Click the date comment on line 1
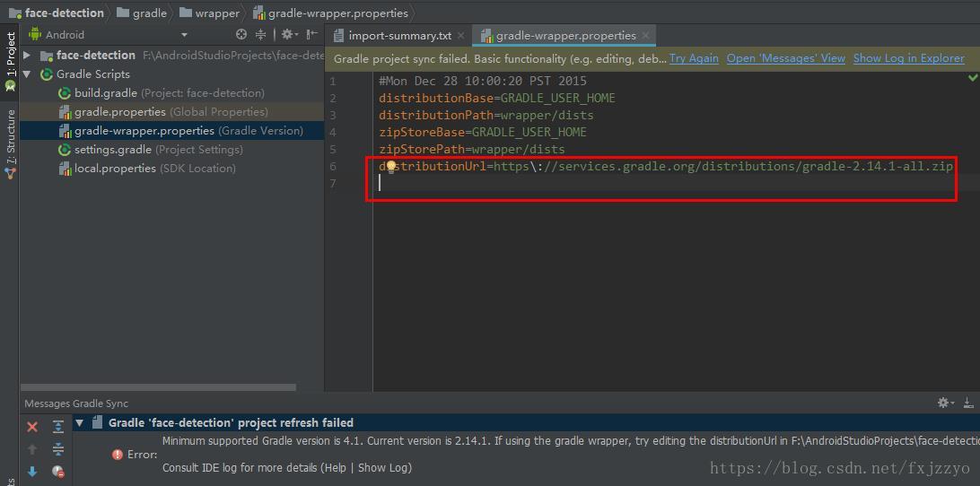980x486 pixels. click(483, 81)
